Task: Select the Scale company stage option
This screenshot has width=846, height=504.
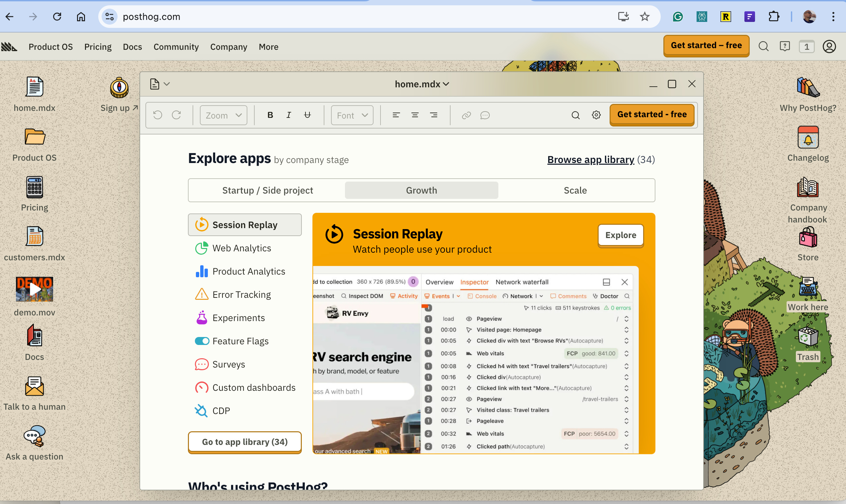Action: [x=575, y=190]
